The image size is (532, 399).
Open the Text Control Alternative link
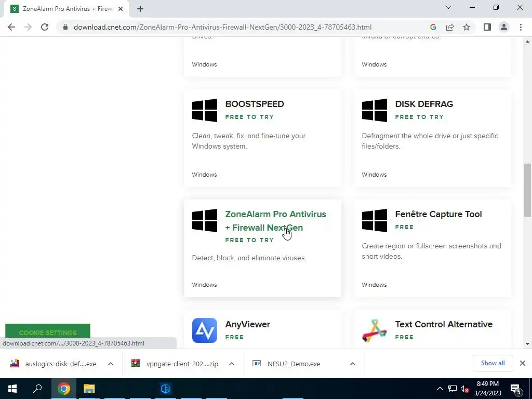point(444,324)
